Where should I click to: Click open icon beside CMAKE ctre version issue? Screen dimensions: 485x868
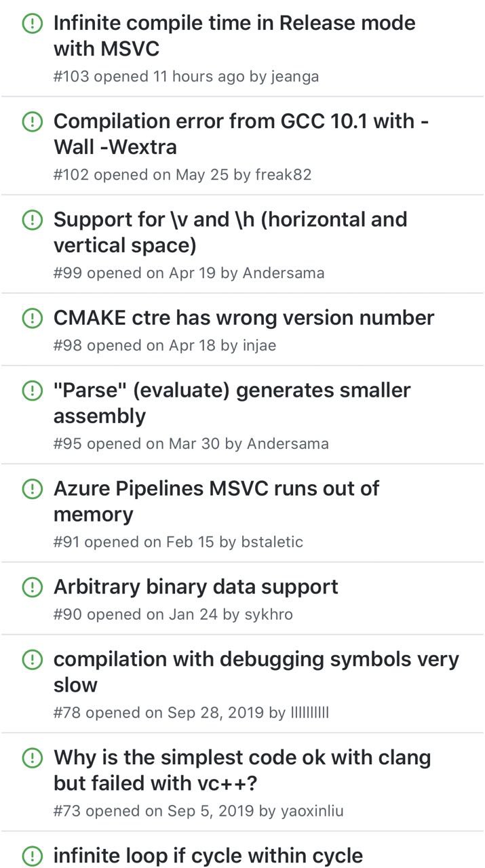coord(32,318)
